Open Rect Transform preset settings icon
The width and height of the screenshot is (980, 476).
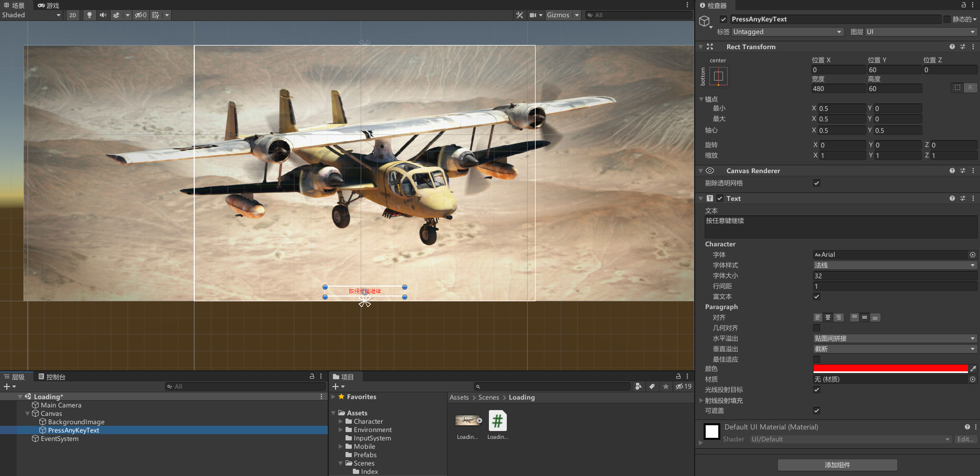pos(963,47)
